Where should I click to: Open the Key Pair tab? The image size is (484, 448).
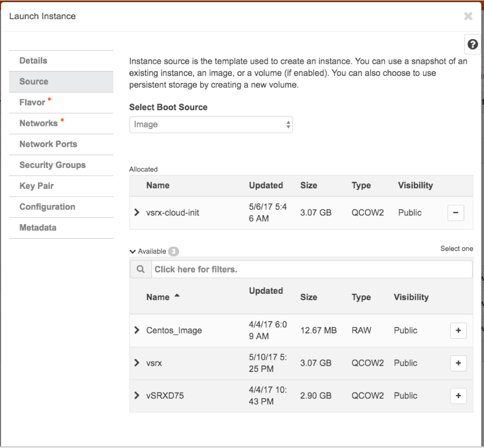pyautogui.click(x=36, y=186)
